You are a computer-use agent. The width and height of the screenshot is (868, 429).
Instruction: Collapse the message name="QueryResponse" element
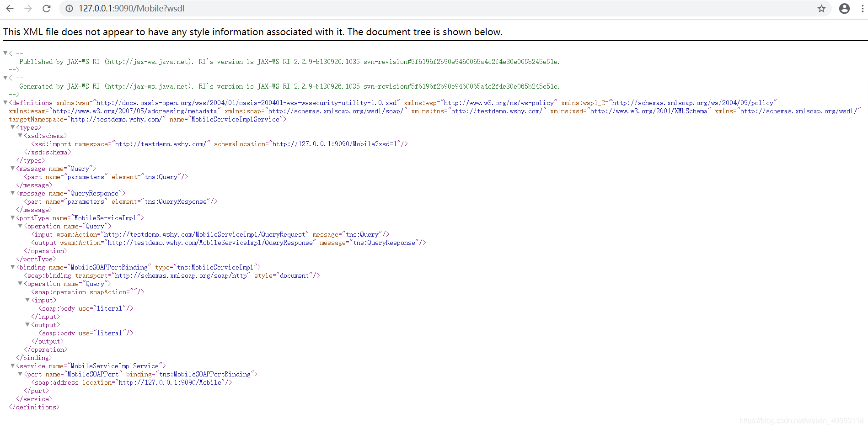point(13,193)
